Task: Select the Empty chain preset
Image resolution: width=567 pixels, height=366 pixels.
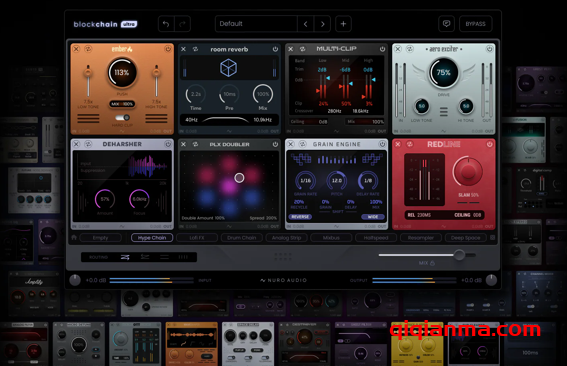Action: tap(101, 238)
